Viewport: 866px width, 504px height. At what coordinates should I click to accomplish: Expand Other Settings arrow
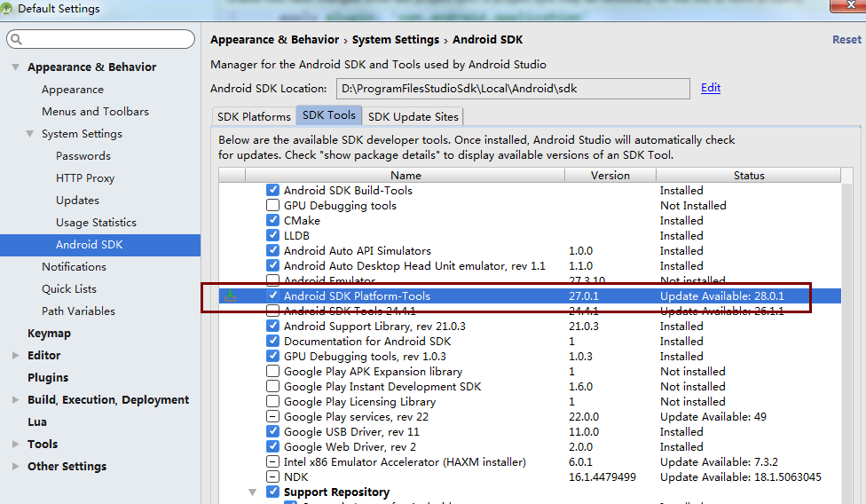[x=15, y=467]
